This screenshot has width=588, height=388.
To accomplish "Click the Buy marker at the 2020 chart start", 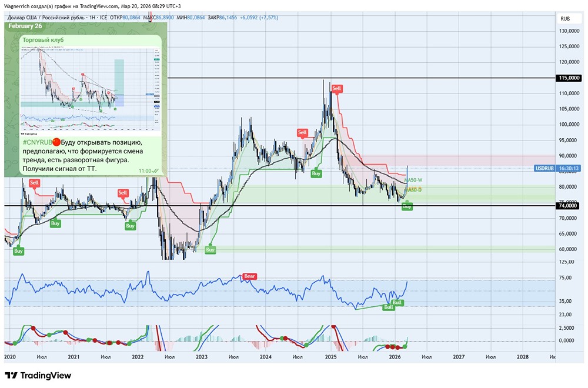I will [18, 251].
